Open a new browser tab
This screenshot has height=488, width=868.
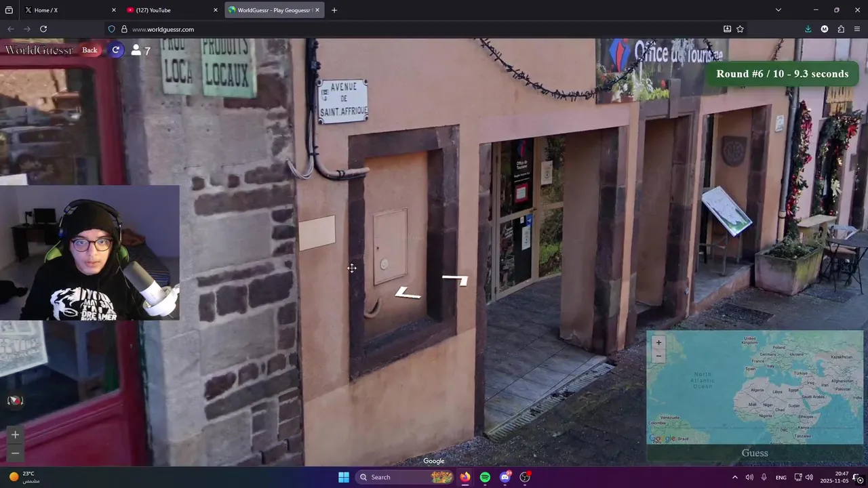point(334,10)
